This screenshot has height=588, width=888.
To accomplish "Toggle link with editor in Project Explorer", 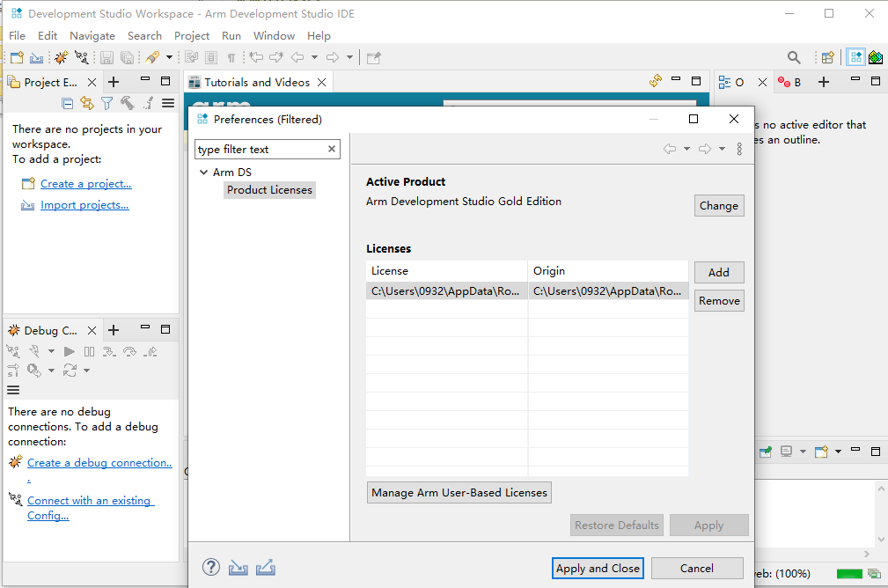I will [87, 103].
